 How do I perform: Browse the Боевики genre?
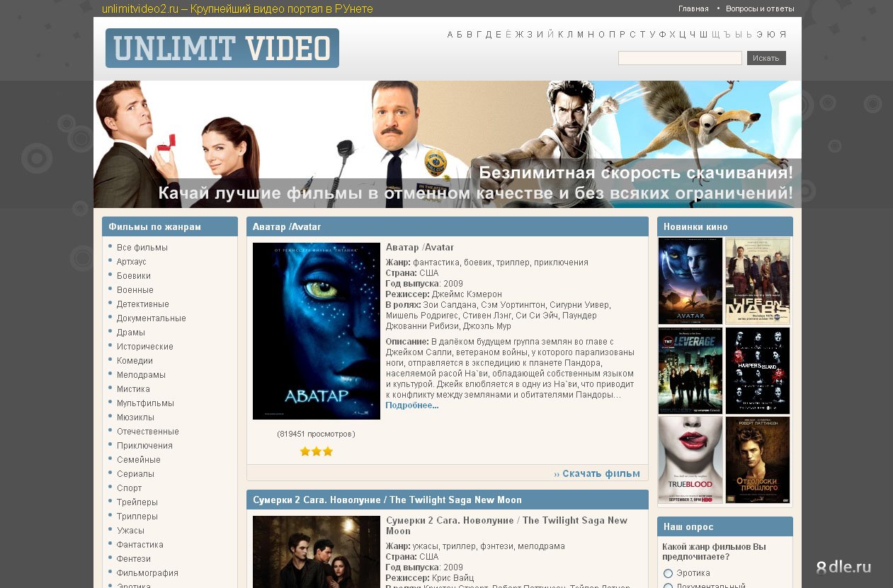(134, 276)
